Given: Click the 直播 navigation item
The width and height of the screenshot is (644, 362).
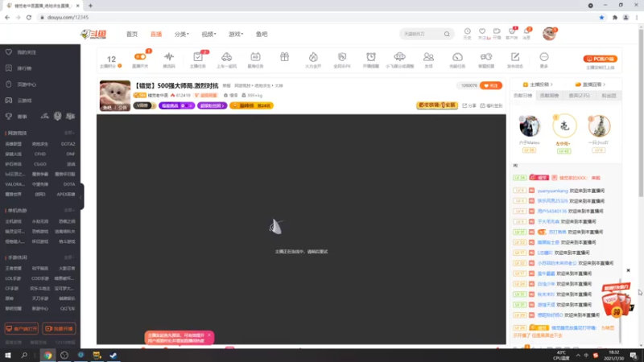Looking at the screenshot, I should coord(156,34).
